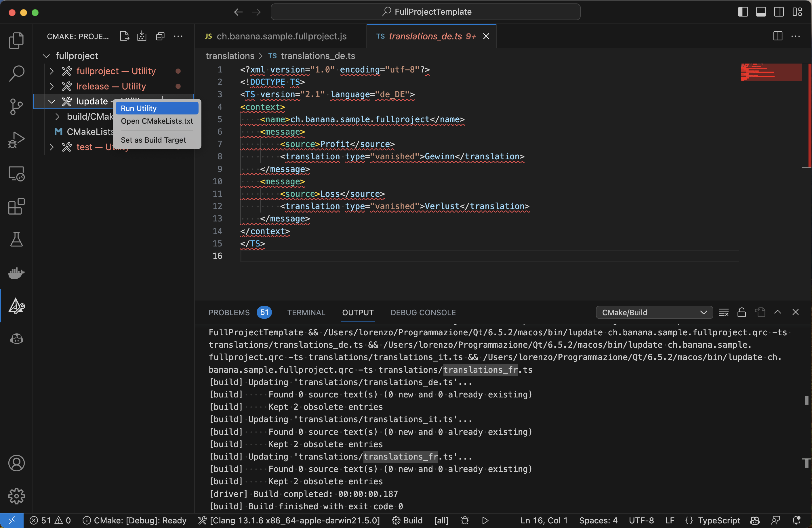Toggle primary sidebar layout button

pyautogui.click(x=743, y=12)
